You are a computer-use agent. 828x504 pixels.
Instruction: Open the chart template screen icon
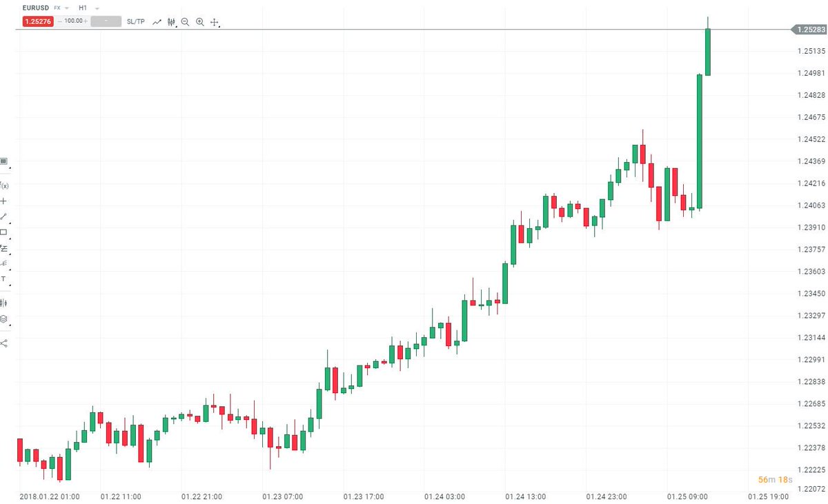pyautogui.click(x=3, y=161)
